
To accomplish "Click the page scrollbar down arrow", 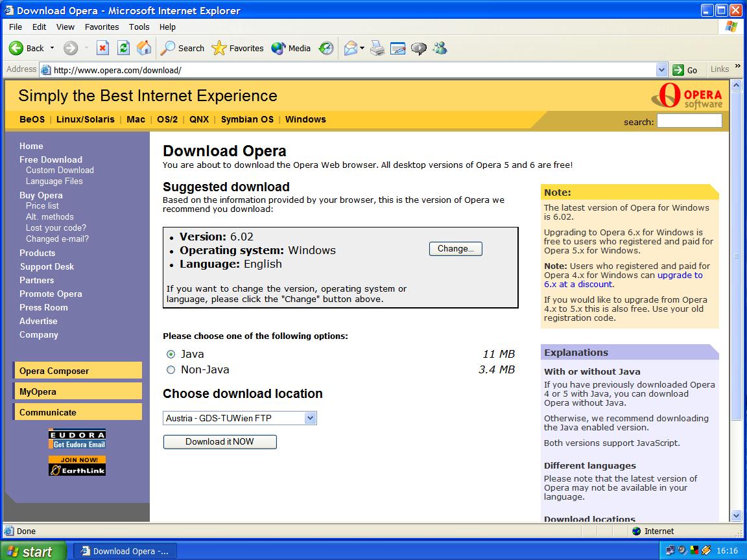I will coord(736,516).
